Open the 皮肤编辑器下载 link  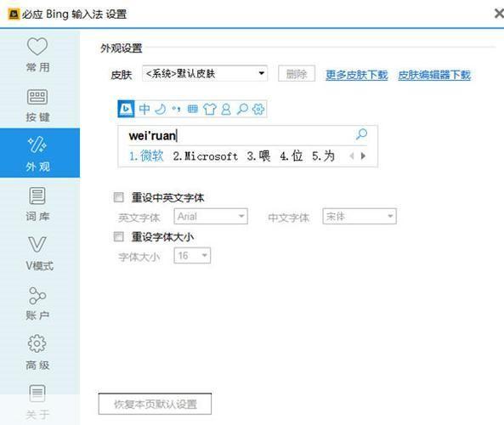[x=434, y=75]
